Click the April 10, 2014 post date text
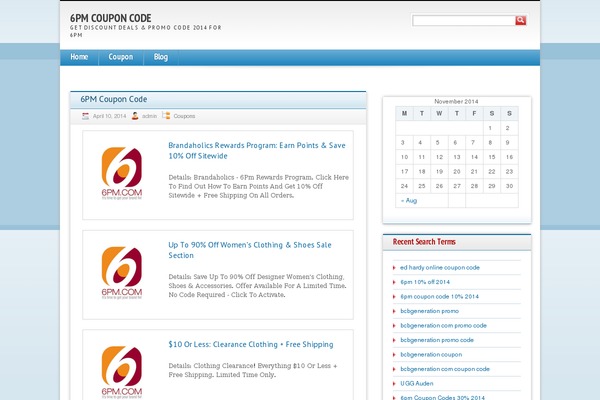This screenshot has width=600, height=400. pyautogui.click(x=109, y=116)
